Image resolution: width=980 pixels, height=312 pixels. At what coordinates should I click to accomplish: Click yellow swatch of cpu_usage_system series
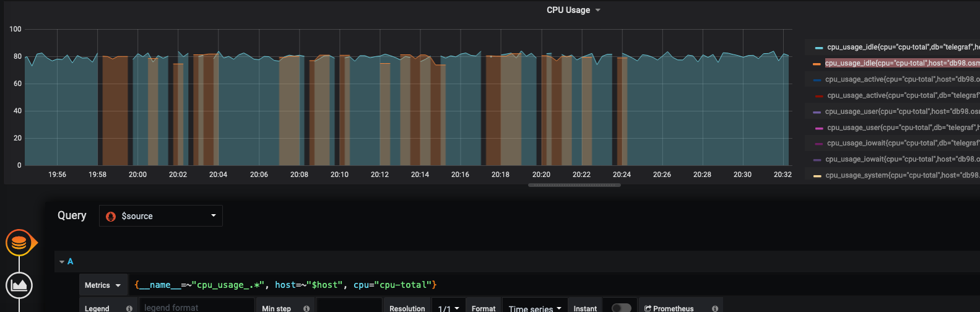[817, 176]
